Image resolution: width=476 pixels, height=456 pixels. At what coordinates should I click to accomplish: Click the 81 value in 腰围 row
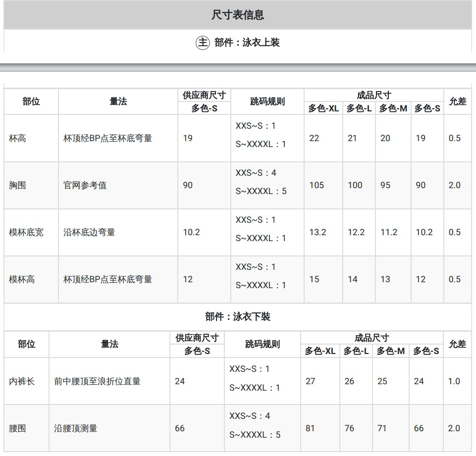310,428
